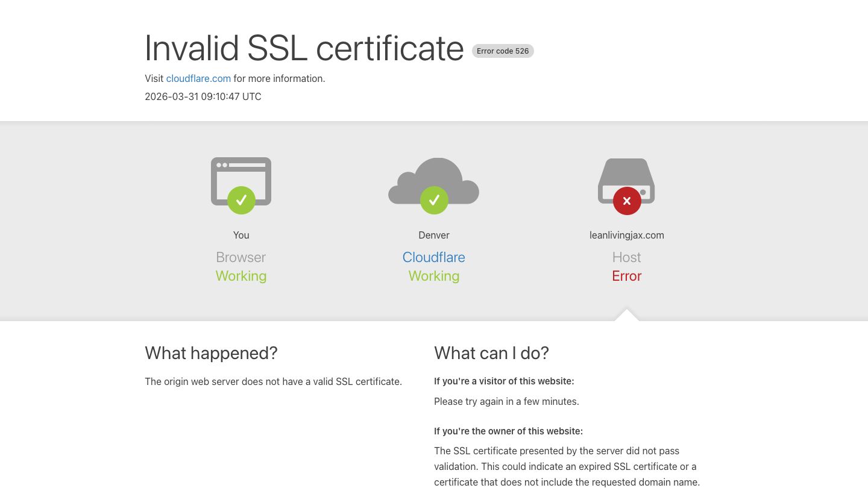Click the leanlivingjax.com host name label
This screenshot has width=868, height=488.
point(627,235)
